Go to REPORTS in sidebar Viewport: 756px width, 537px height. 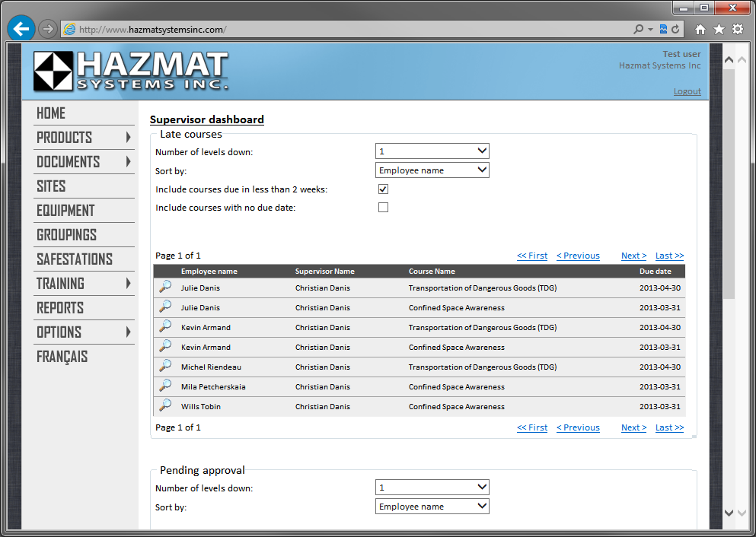tap(61, 308)
